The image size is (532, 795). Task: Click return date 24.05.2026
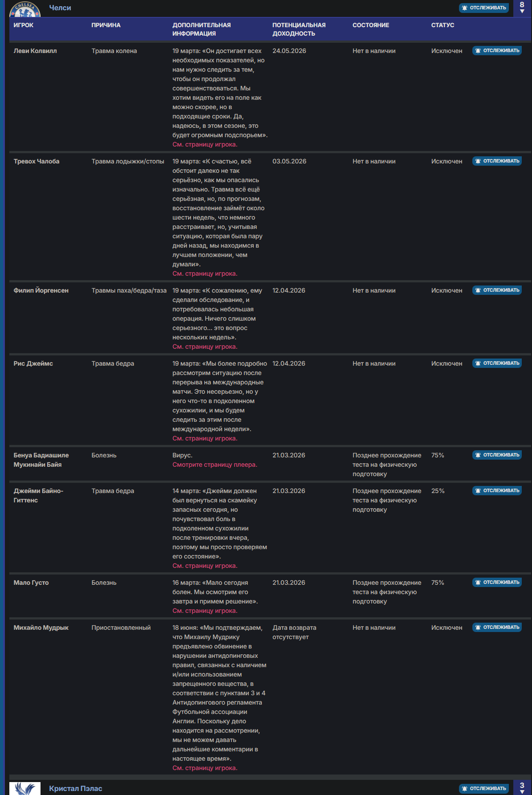coord(289,51)
